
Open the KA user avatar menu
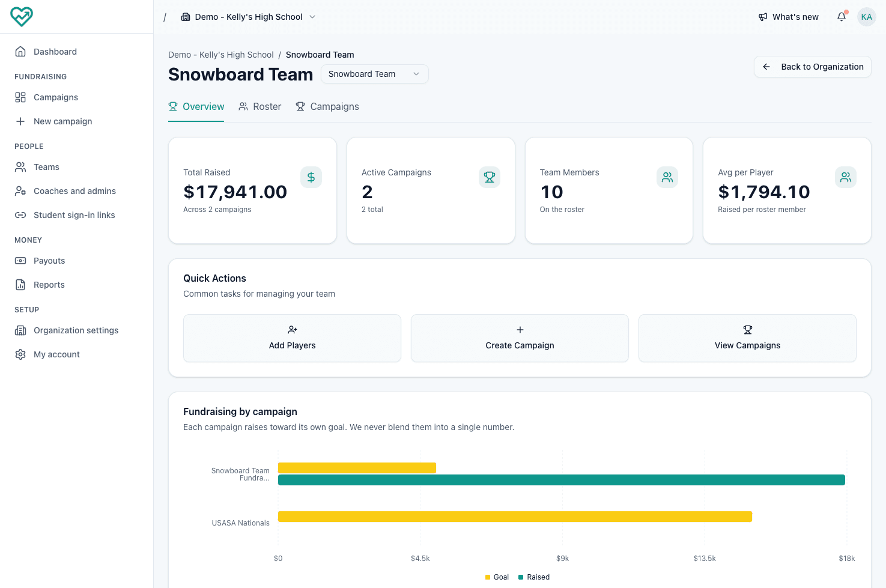point(866,17)
